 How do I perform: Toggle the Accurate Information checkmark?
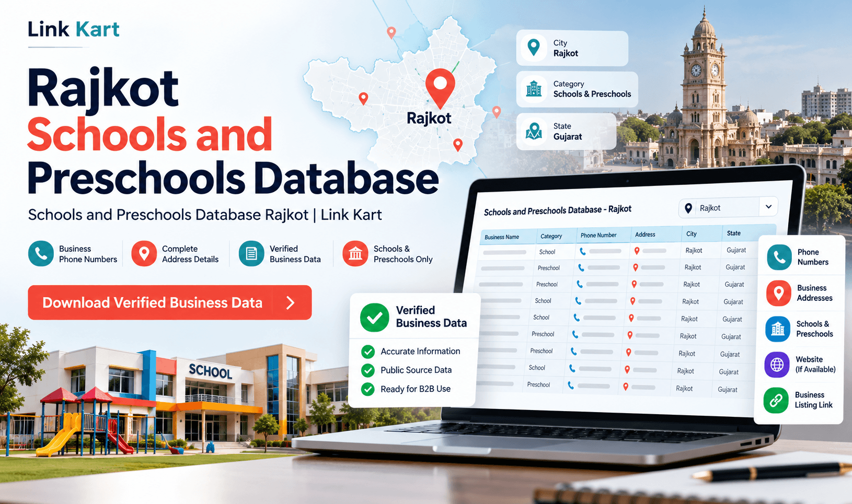click(x=368, y=351)
